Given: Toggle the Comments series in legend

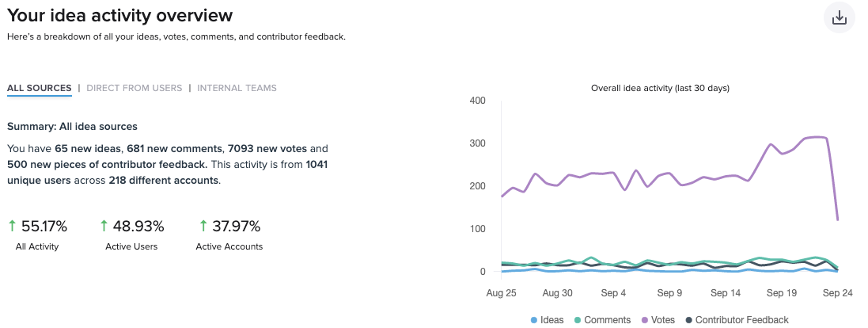Looking at the screenshot, I should click(x=607, y=320).
